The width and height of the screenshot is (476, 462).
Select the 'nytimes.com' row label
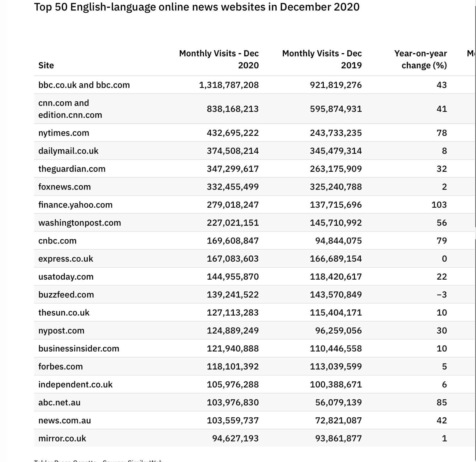tap(64, 133)
